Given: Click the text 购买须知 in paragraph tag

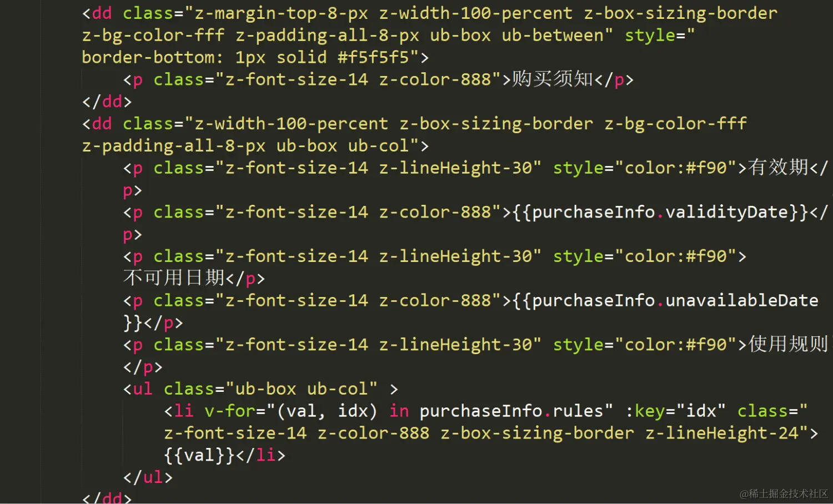Looking at the screenshot, I should point(553,79).
